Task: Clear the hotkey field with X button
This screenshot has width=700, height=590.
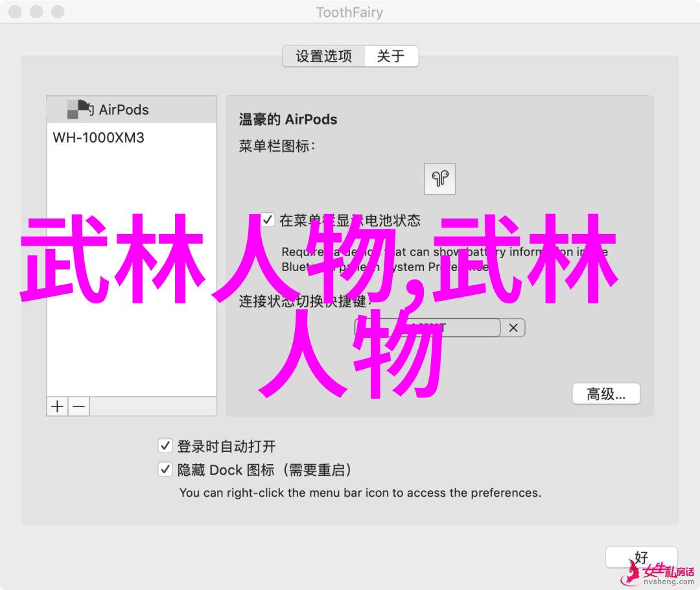Action: [513, 328]
